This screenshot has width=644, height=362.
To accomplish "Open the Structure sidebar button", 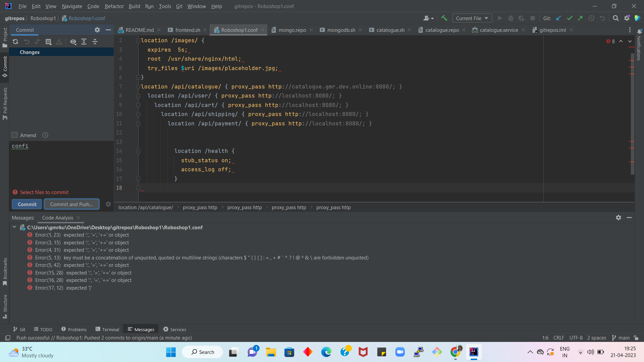I will click(x=5, y=306).
